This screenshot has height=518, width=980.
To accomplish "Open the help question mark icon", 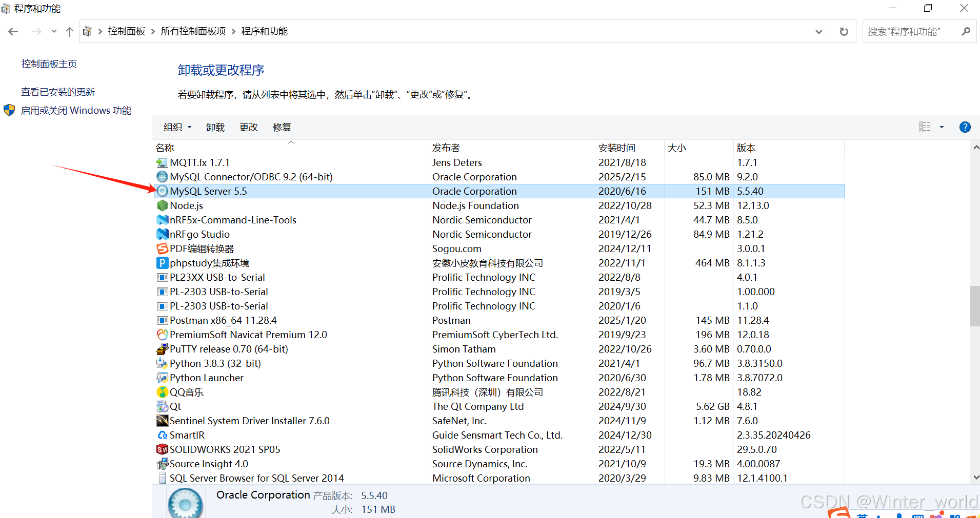I will pyautogui.click(x=965, y=127).
